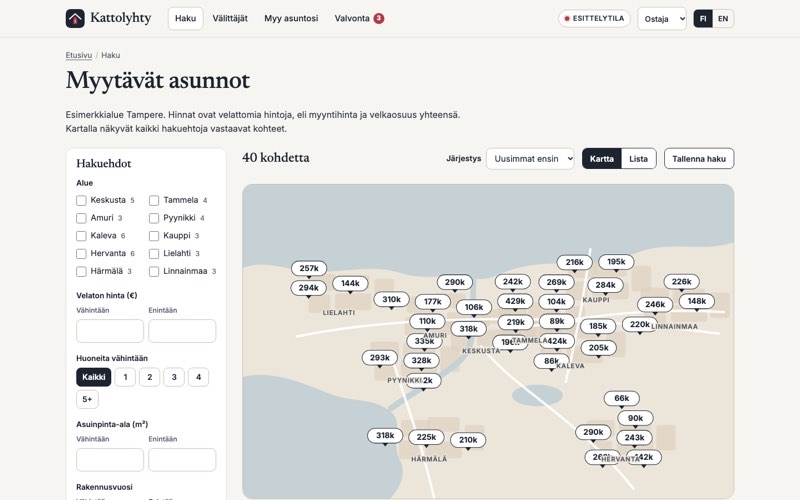The width and height of the screenshot is (800, 500).
Task: Open the 257k map marker
Action: (x=309, y=268)
